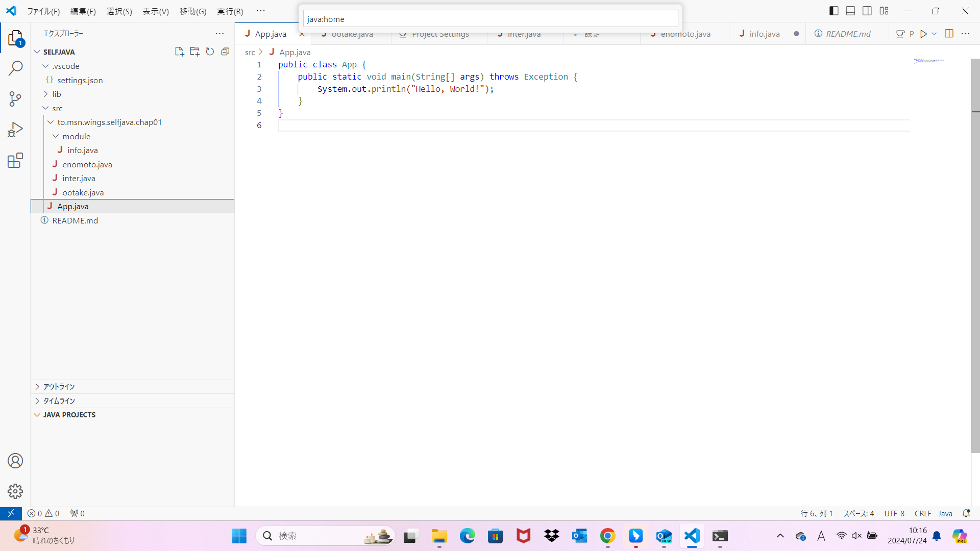Expand the lib folder
Viewport: 980px width, 551px height.
56,94
